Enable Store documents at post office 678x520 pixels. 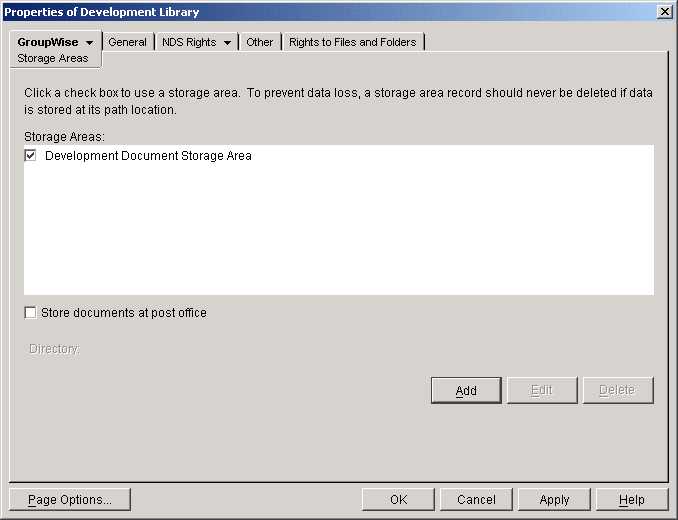30,313
